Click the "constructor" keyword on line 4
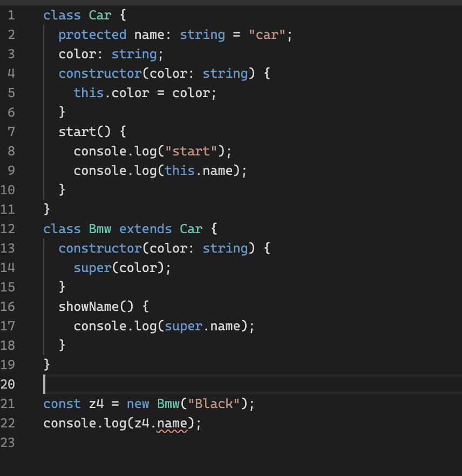The width and height of the screenshot is (462, 476). pyautogui.click(x=100, y=73)
